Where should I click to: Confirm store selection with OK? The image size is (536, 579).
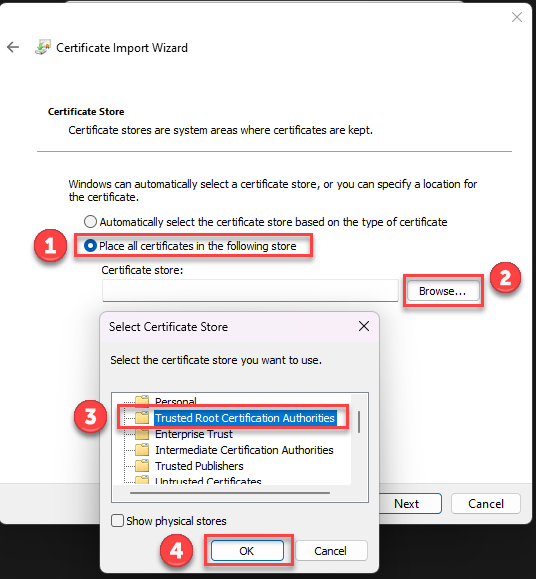tap(247, 551)
